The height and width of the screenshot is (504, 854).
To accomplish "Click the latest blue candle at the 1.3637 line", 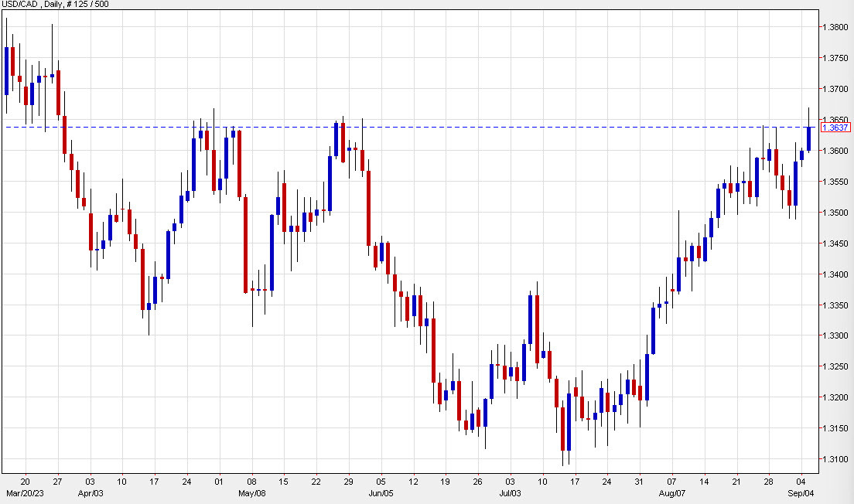I will coord(809,139).
